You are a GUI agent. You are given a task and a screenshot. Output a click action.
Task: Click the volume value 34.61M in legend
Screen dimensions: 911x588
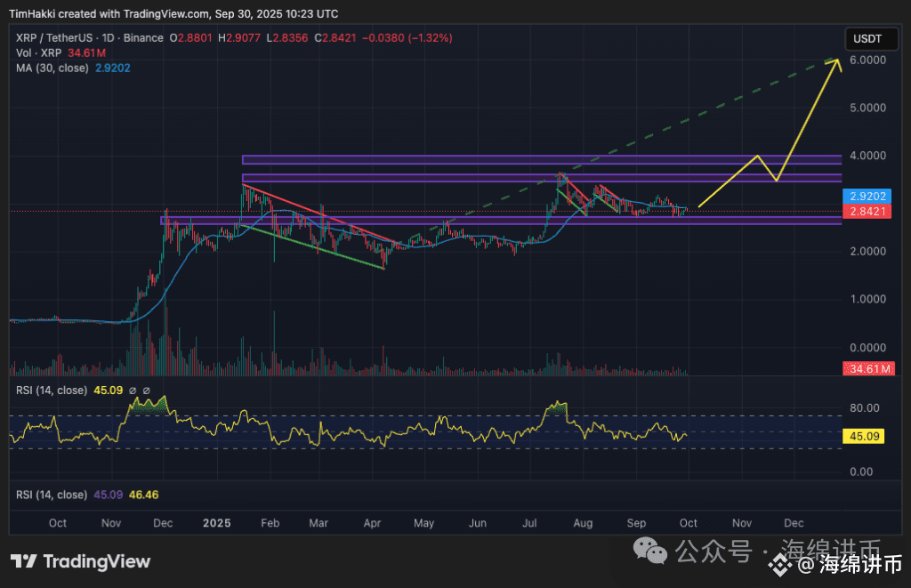tap(86, 52)
